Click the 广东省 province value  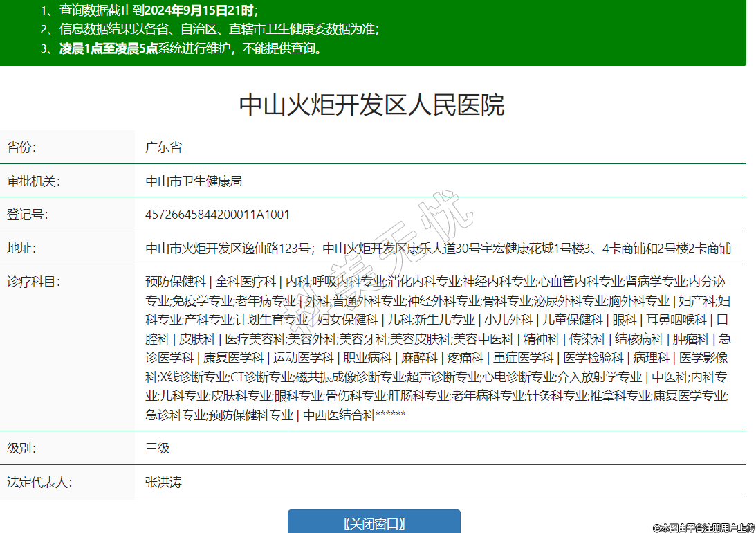pyautogui.click(x=163, y=147)
